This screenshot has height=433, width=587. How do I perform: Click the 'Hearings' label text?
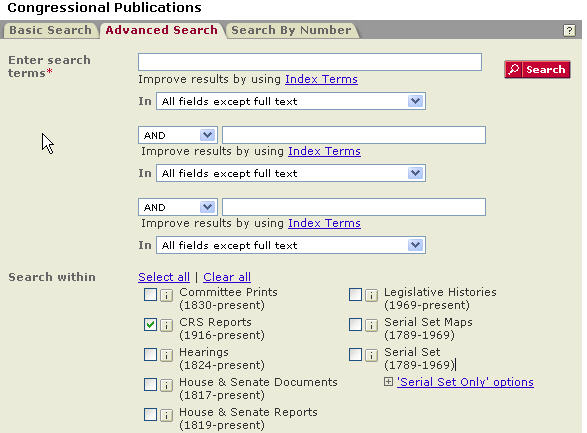pos(204,353)
